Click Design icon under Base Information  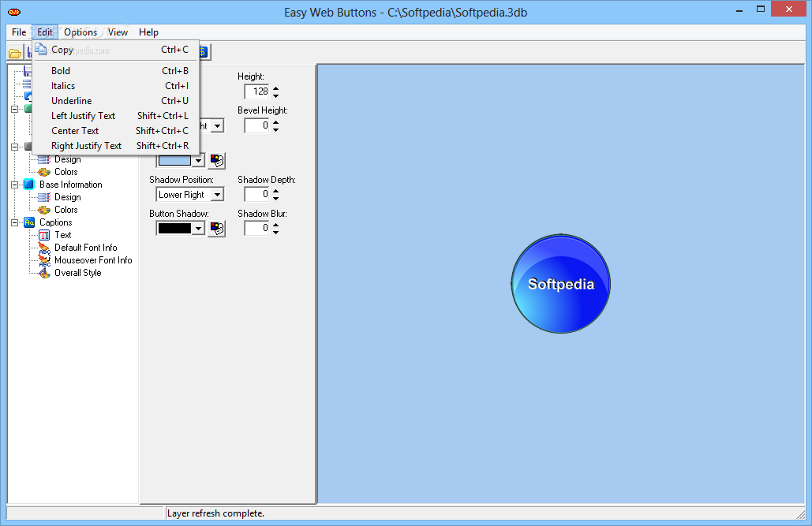click(x=44, y=197)
